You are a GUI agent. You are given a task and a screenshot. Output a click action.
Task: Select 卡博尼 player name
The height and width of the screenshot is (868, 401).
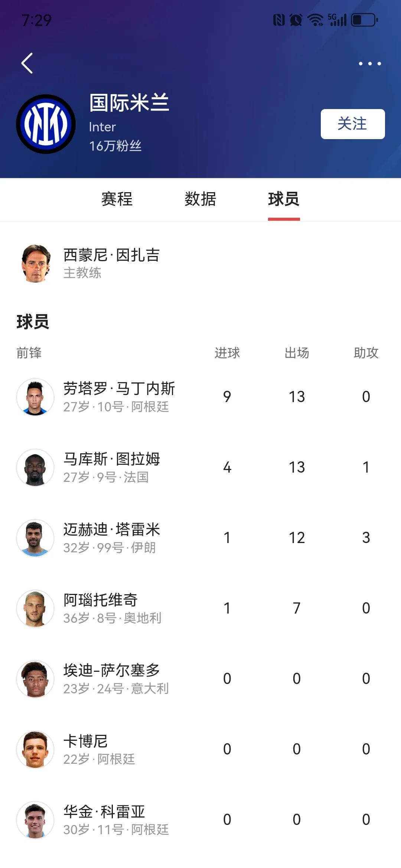(x=85, y=741)
